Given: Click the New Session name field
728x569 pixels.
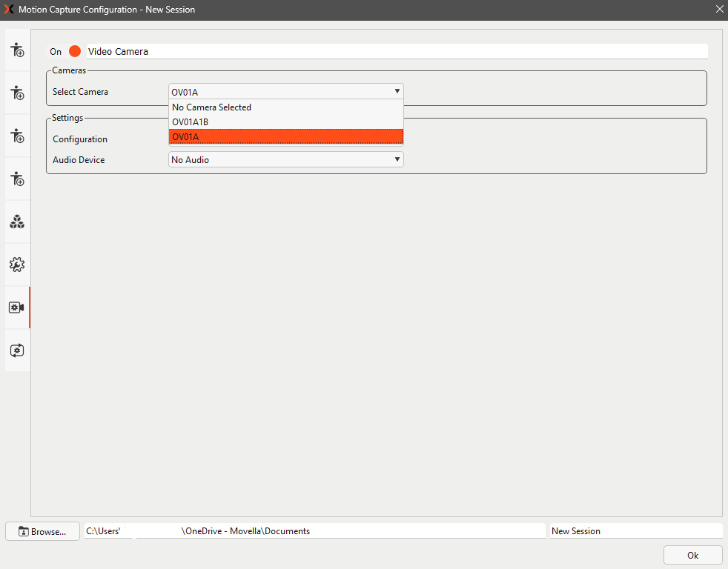Looking at the screenshot, I should pyautogui.click(x=636, y=531).
